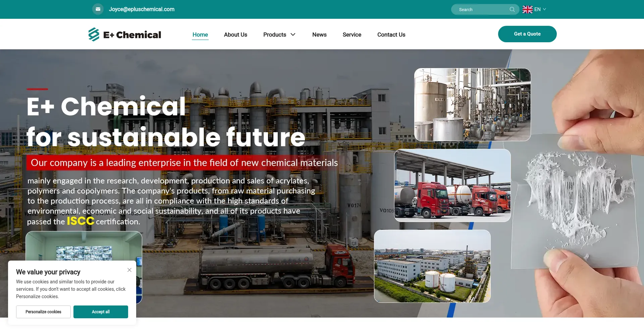Open the Contact Us page

pos(391,35)
